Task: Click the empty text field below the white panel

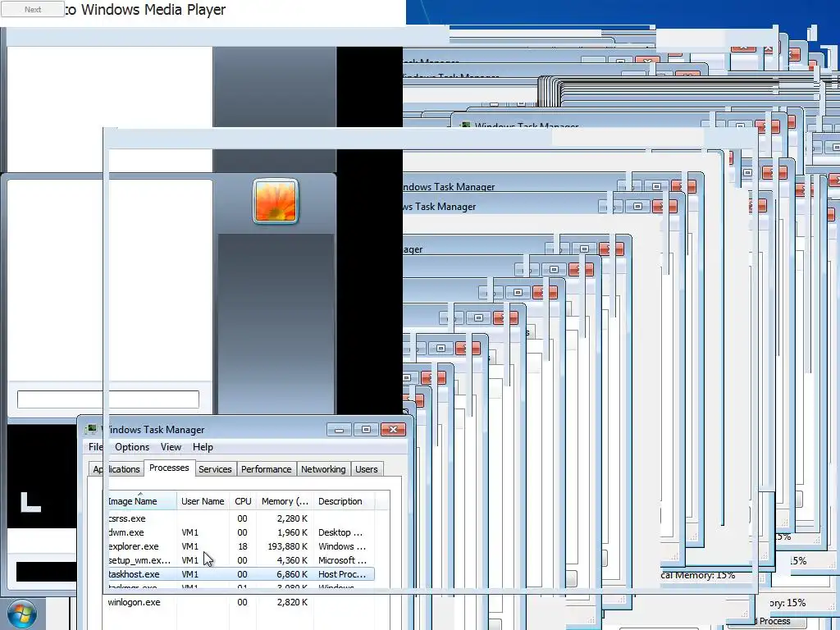Action: point(107,399)
